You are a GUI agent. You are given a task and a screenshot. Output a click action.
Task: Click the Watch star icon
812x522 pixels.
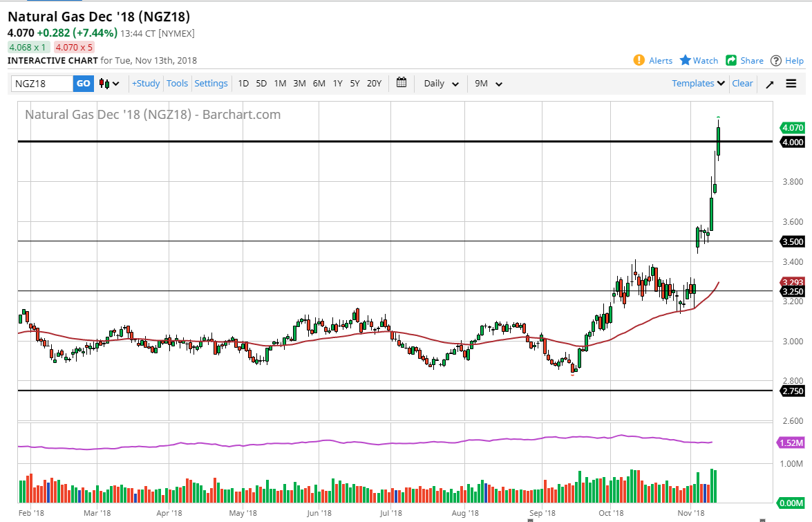coord(686,61)
